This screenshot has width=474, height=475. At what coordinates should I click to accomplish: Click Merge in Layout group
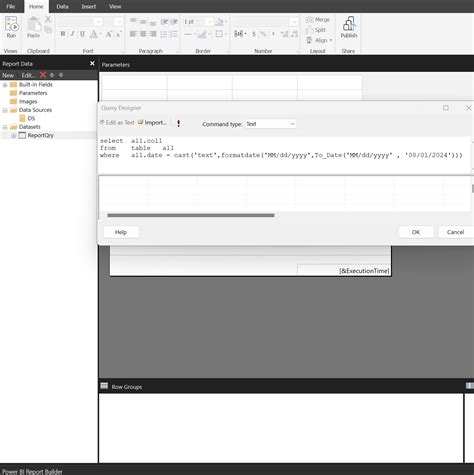point(318,20)
